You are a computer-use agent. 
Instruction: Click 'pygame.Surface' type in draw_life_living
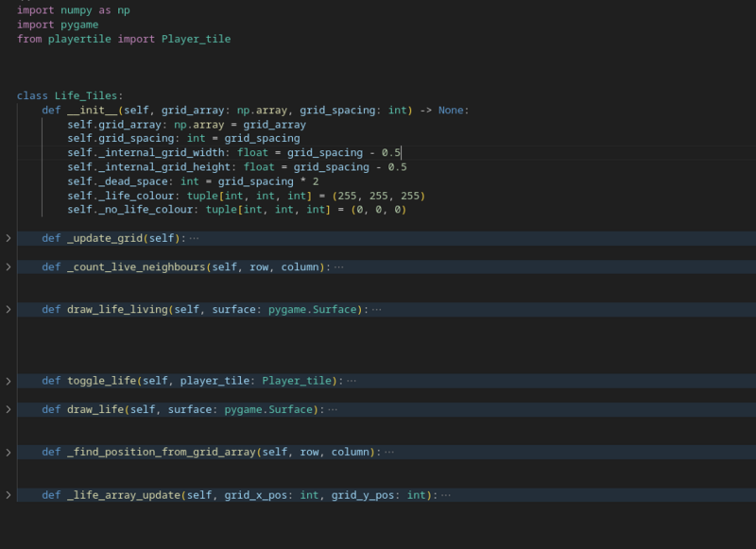coord(313,309)
